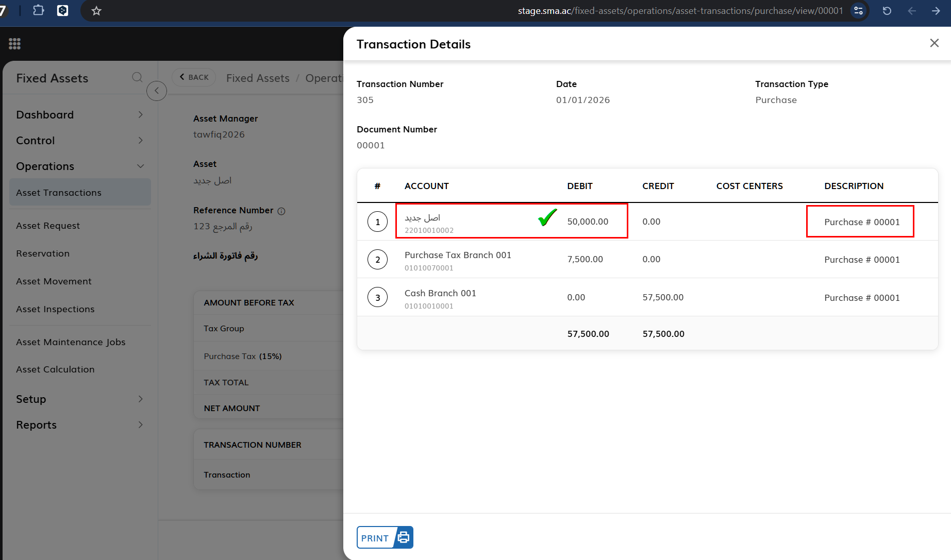
Task: Expand the Reports menu
Action: (80, 425)
